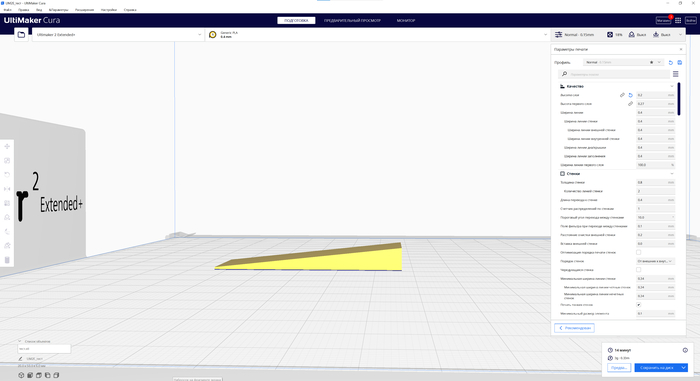Select the Rotate tool in left toolbar

[x=7, y=175]
